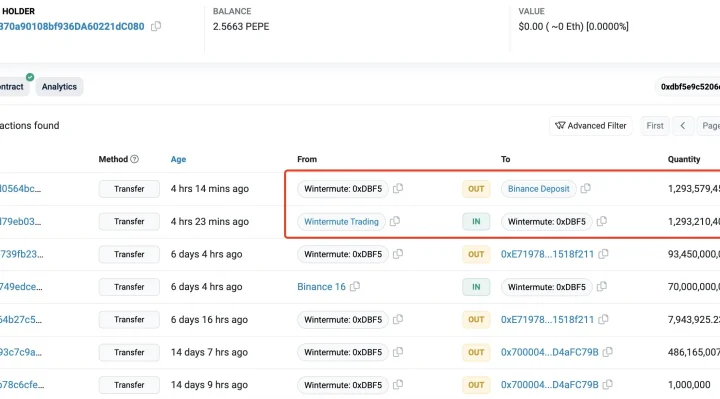Copy 0x700004 address in 14 days 7 hrs row
Viewport: 720px width, 399px height.
608,352
